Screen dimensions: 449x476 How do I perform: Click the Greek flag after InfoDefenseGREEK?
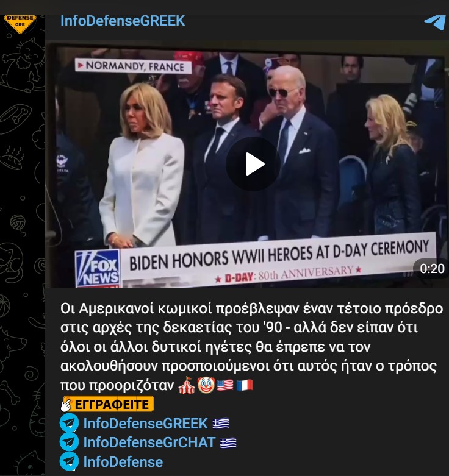coord(221,423)
